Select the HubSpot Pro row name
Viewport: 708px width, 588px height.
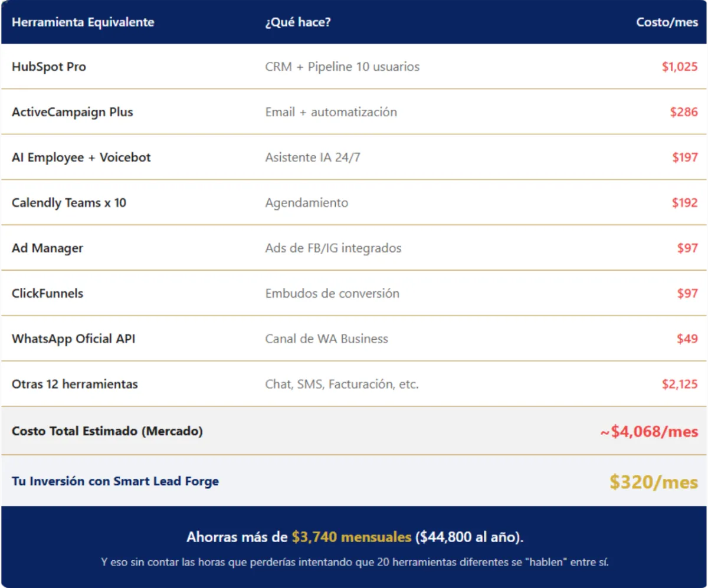pyautogui.click(x=49, y=67)
